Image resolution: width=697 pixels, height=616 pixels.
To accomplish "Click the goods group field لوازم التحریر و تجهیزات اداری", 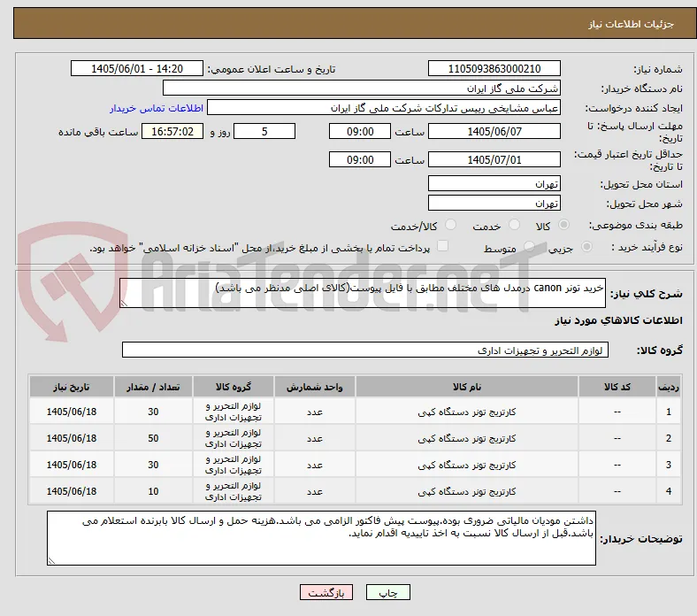I will [365, 350].
